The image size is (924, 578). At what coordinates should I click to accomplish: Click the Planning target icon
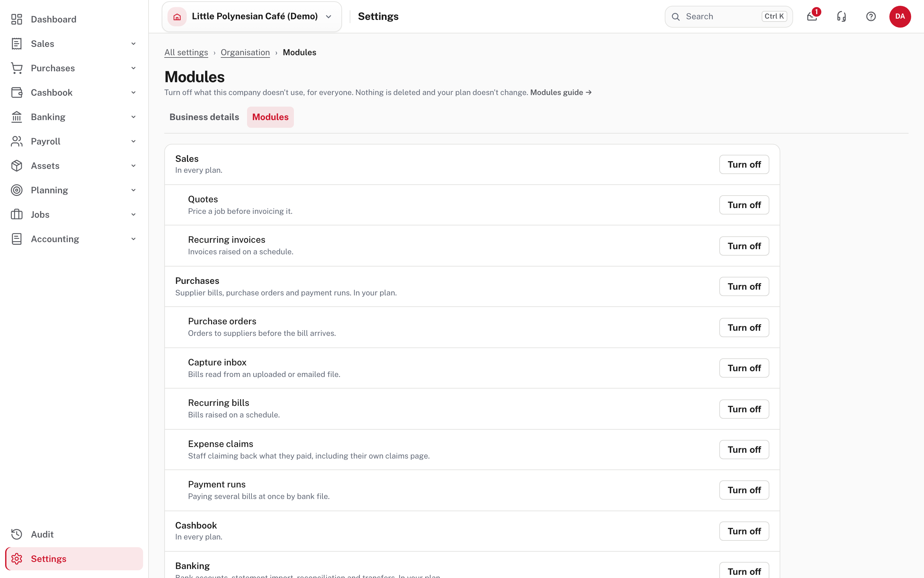[16, 190]
